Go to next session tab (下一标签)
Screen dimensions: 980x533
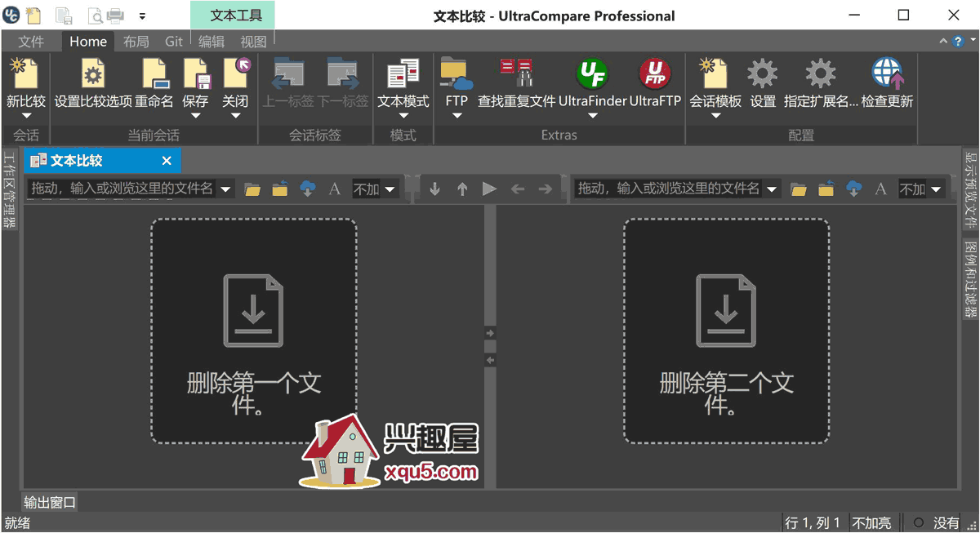pos(343,73)
